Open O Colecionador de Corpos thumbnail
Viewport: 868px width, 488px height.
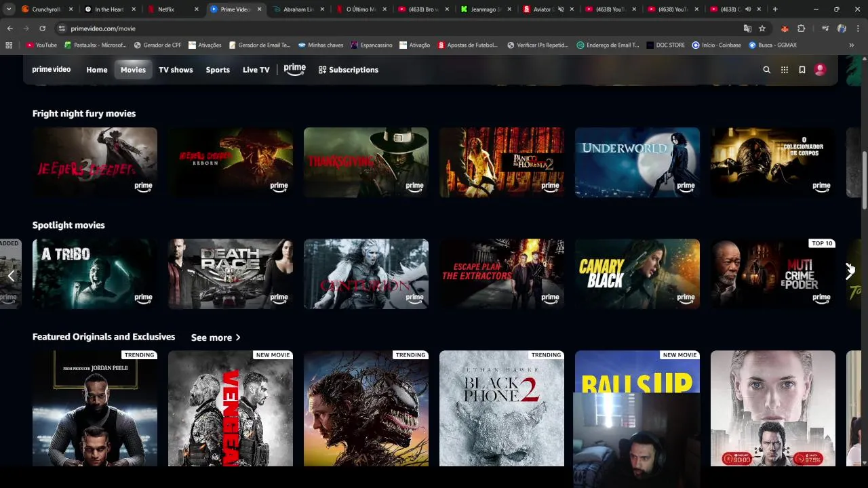coord(773,163)
